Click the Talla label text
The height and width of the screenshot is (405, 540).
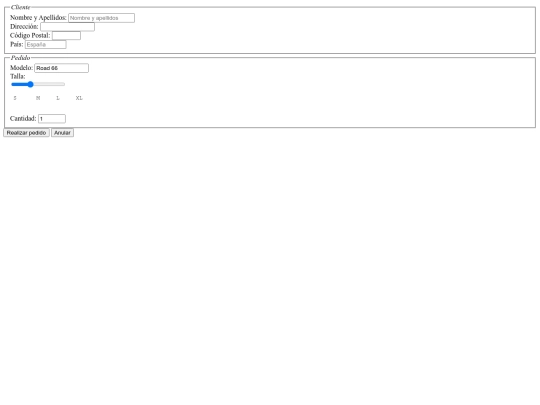pyautogui.click(x=18, y=76)
